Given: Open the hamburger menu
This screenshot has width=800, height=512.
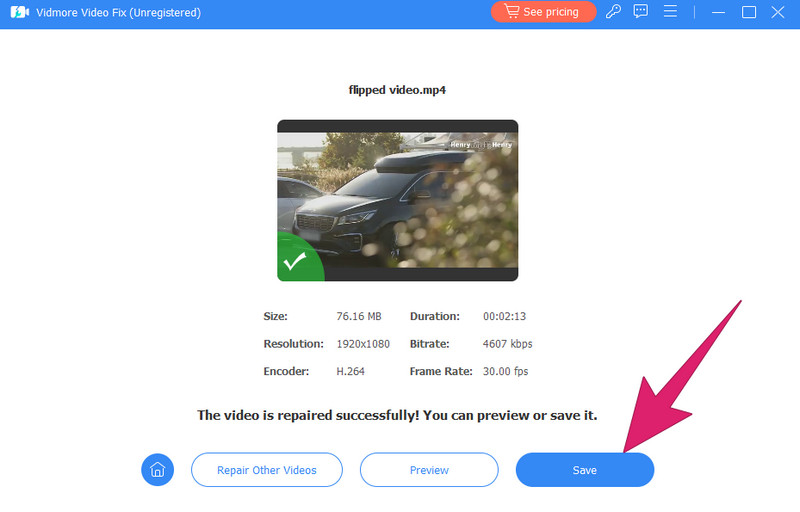Looking at the screenshot, I should [670, 11].
